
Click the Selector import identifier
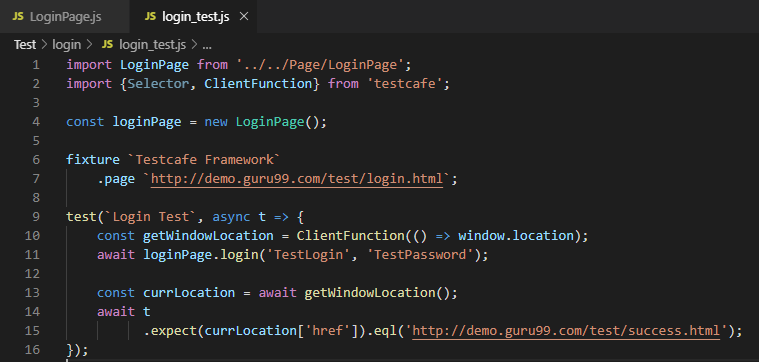point(159,84)
